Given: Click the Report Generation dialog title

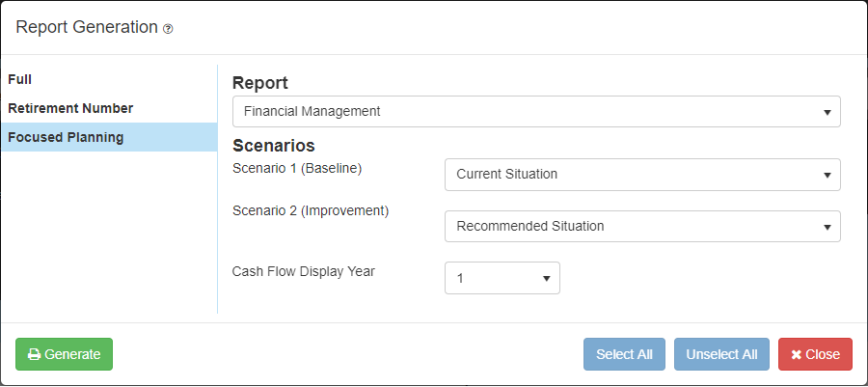Looking at the screenshot, I should click(87, 27).
